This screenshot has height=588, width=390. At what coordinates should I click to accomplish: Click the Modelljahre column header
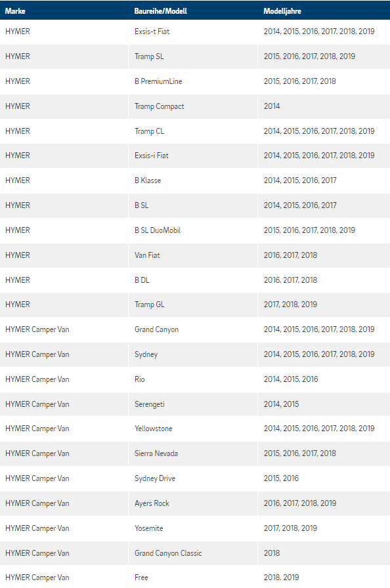tap(282, 11)
